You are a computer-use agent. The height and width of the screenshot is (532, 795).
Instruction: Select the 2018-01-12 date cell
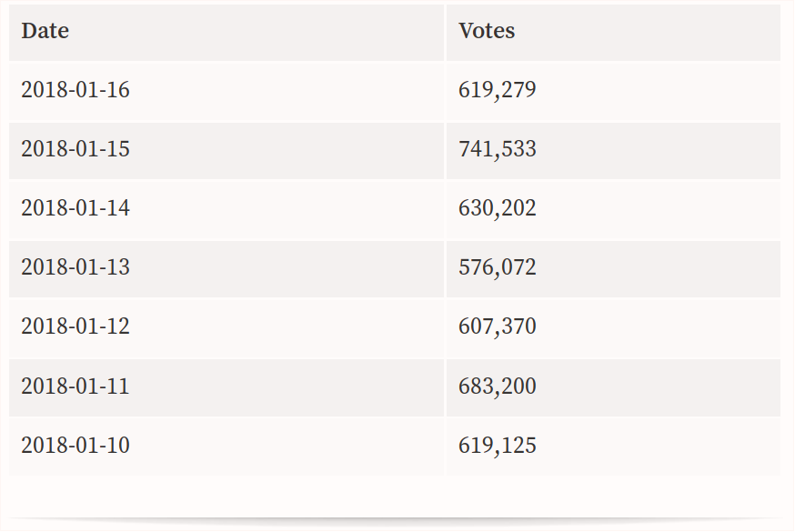[226, 328]
